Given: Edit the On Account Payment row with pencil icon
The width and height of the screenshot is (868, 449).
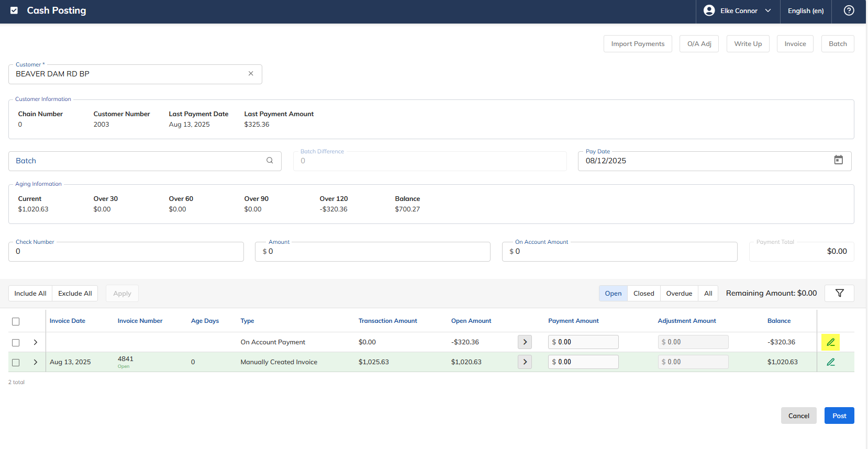Looking at the screenshot, I should 830,342.
